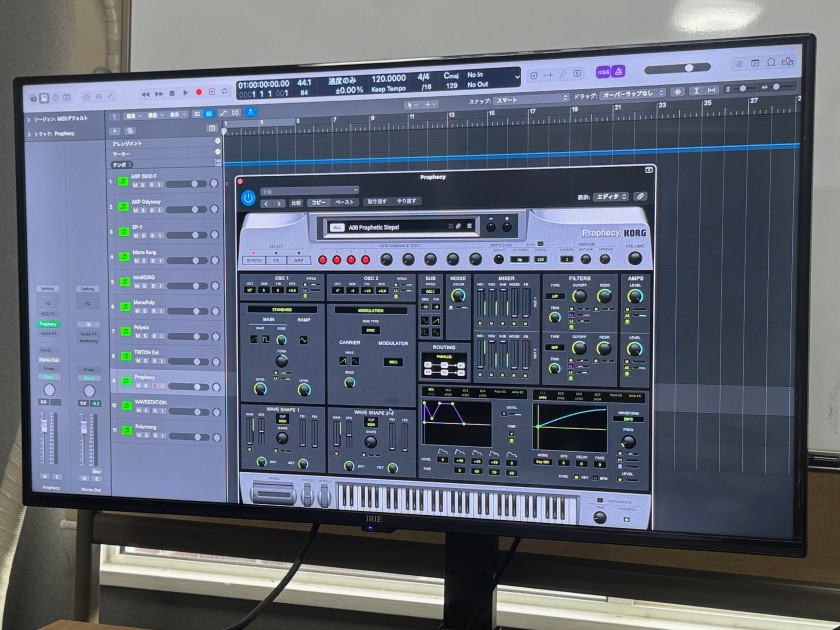This screenshot has height=630, width=840.
Task: Open the Edit (編集) menu in the tracks area
Action: 132,116
